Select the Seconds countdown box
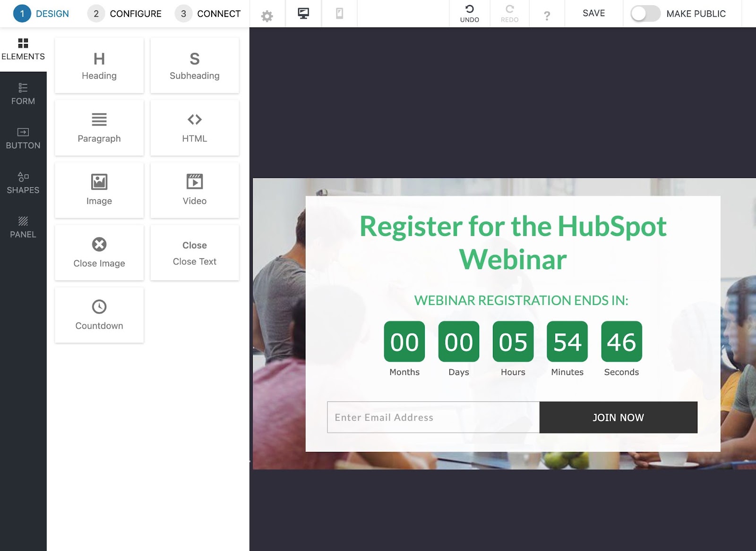Viewport: 756px width, 551px height. [621, 341]
